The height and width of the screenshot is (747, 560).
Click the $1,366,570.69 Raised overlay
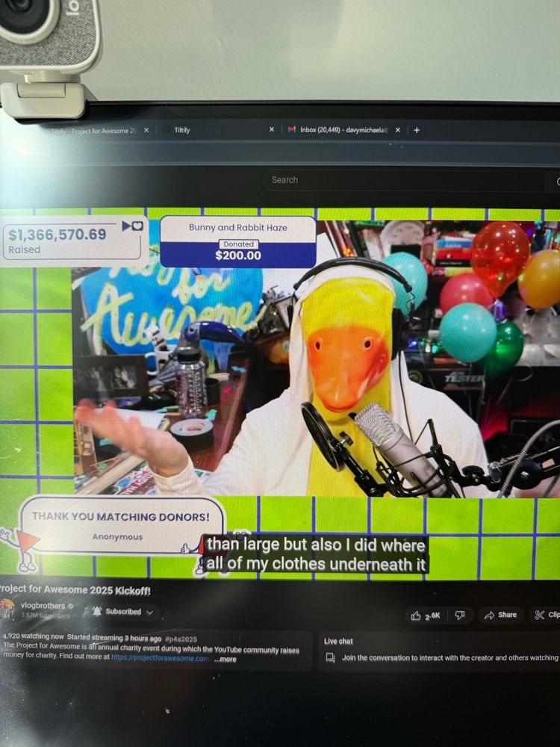pyautogui.click(x=72, y=241)
